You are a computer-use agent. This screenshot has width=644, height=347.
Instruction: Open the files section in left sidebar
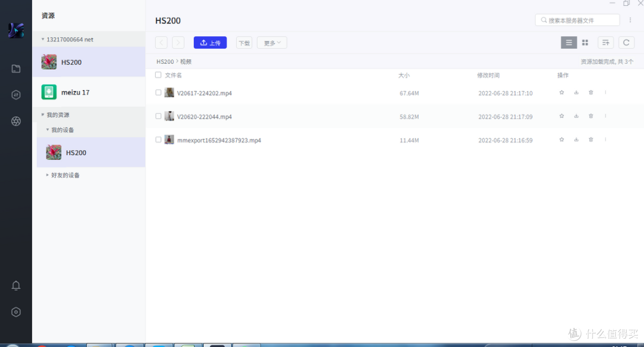pyautogui.click(x=16, y=69)
